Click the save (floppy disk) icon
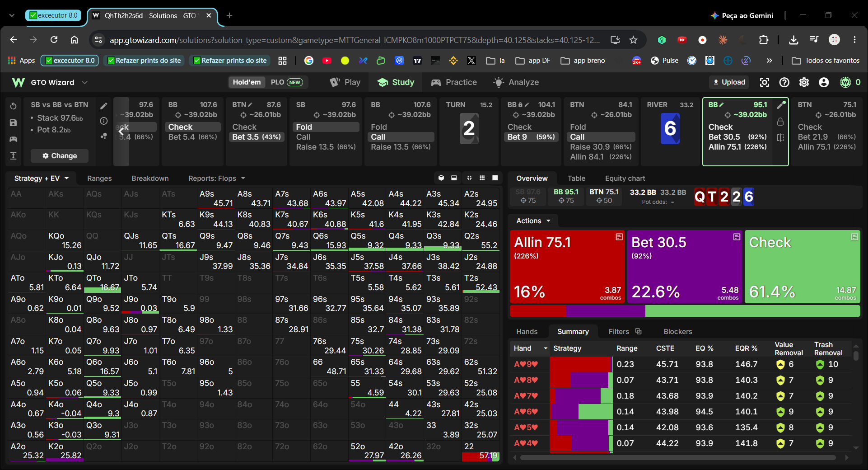This screenshot has width=868, height=470. pos(14,122)
